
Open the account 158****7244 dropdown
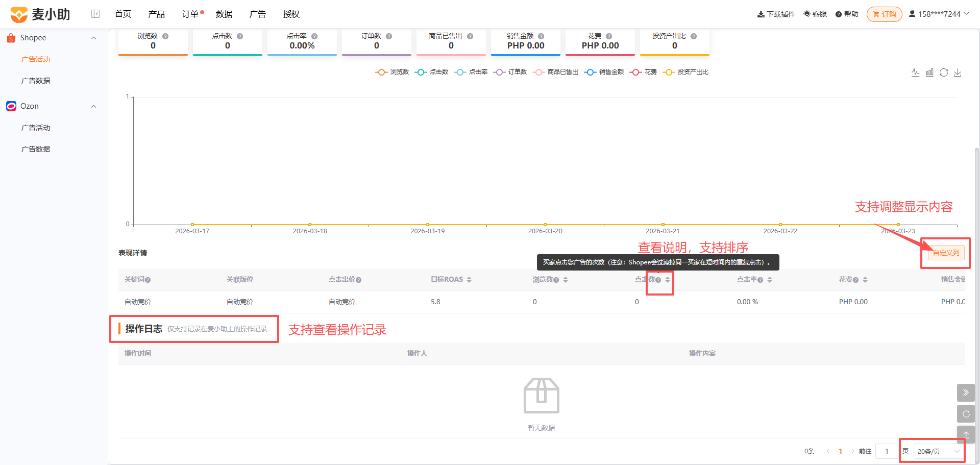[x=939, y=14]
